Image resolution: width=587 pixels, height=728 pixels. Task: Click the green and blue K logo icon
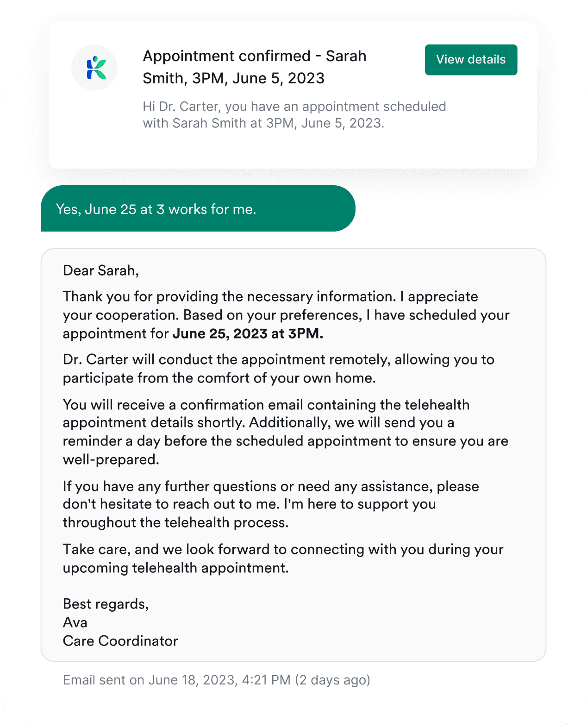coord(95,68)
